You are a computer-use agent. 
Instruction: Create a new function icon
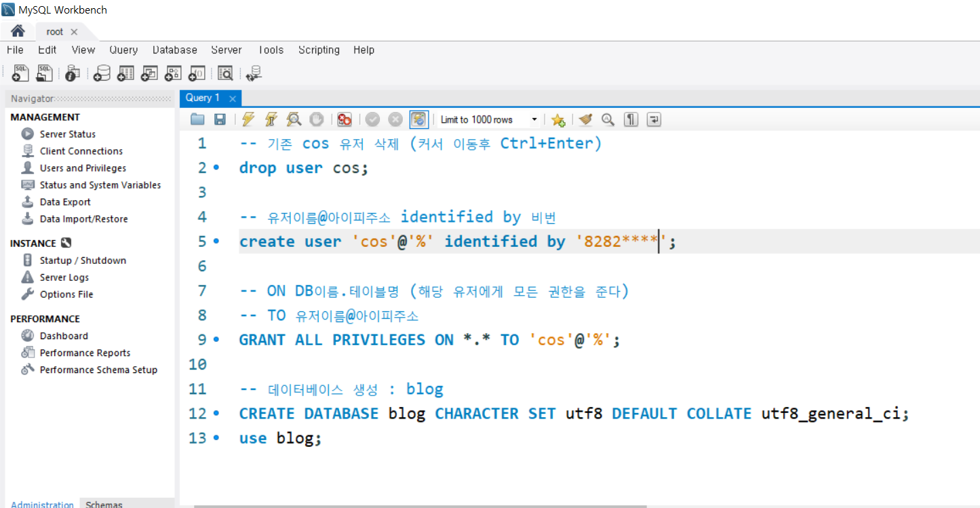tap(197, 73)
